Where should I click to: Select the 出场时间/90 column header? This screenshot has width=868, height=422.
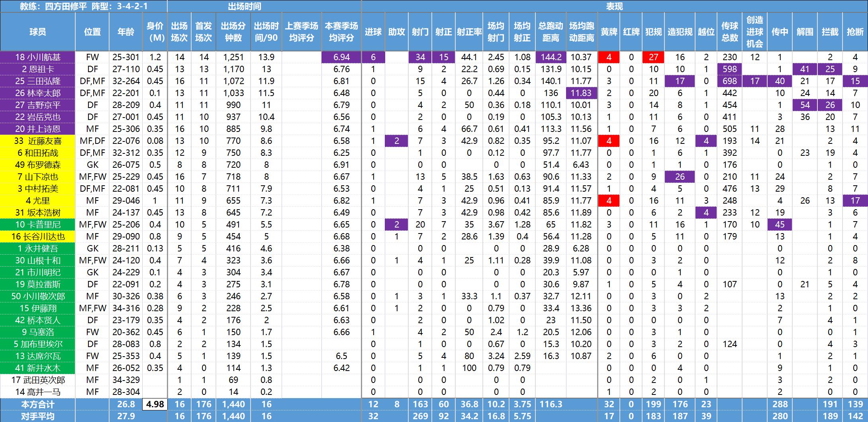[x=266, y=32]
